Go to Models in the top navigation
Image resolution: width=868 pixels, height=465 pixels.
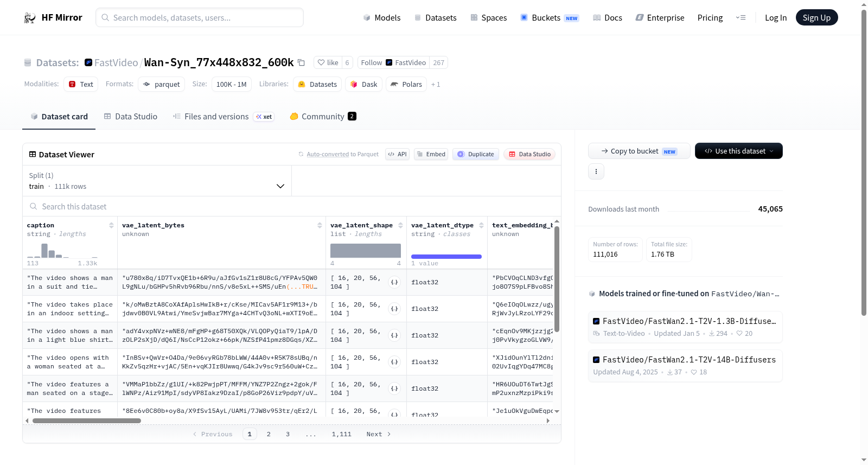tap(382, 18)
